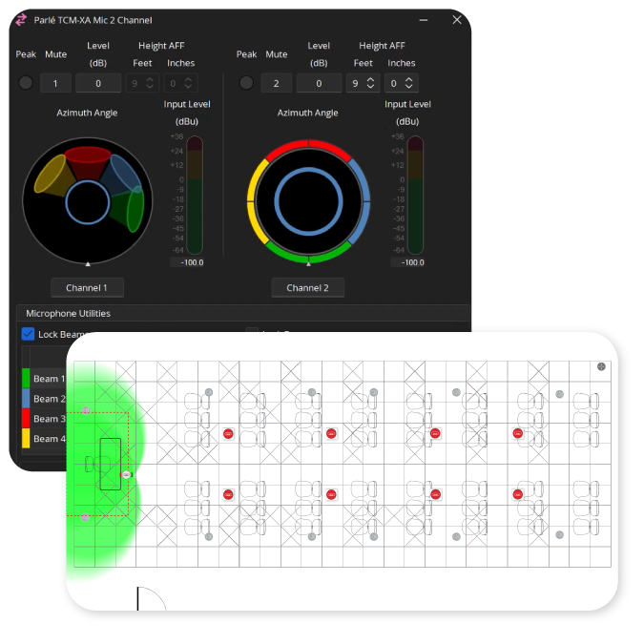
Task: Click the Beam 1 green color swatch
Action: pos(26,379)
